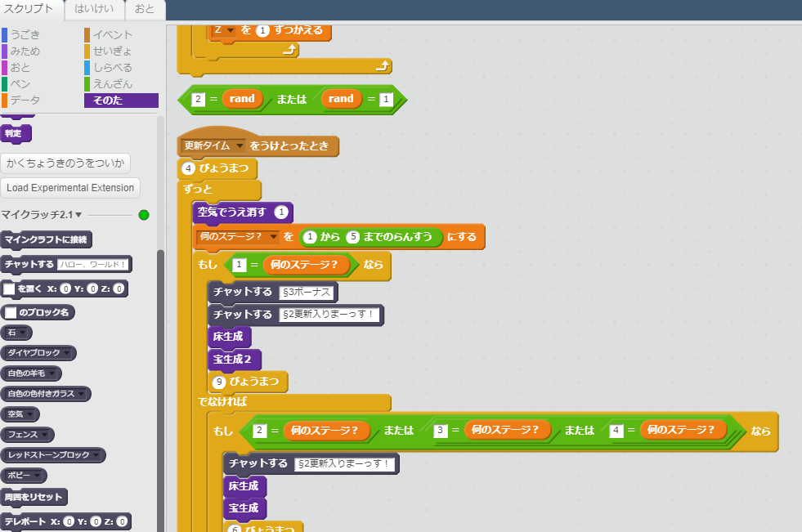
Task: Open the レッドストーンブロック dropdown
Action: [x=96, y=454]
